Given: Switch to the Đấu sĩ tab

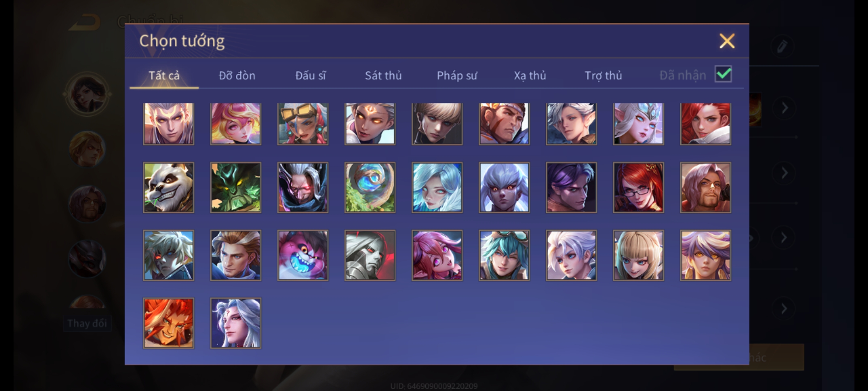Looking at the screenshot, I should coord(310,75).
